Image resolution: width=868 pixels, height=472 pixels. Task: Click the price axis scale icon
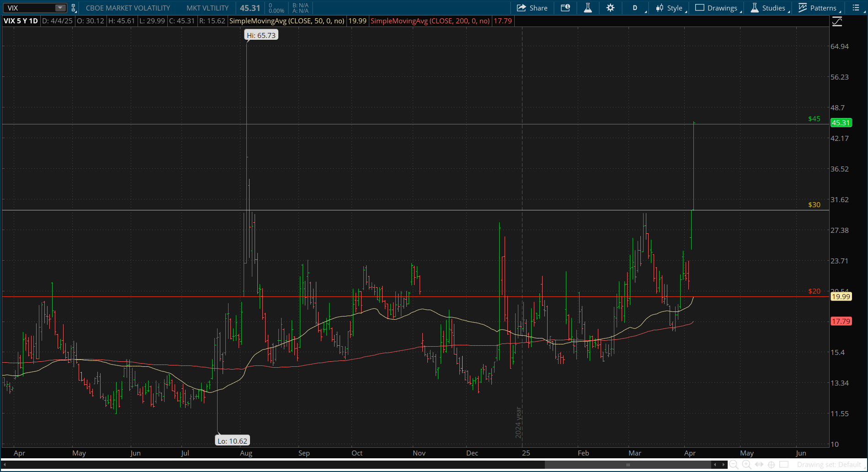(x=837, y=21)
